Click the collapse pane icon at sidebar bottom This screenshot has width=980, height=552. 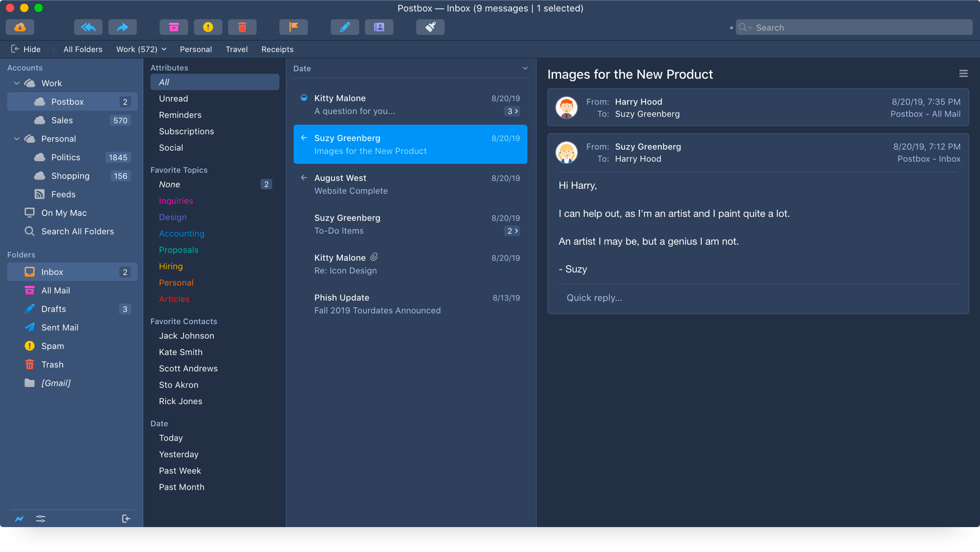[x=126, y=519]
